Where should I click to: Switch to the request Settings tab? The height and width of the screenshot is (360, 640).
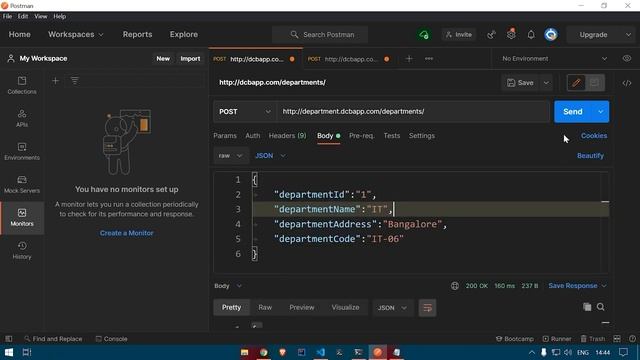(422, 136)
